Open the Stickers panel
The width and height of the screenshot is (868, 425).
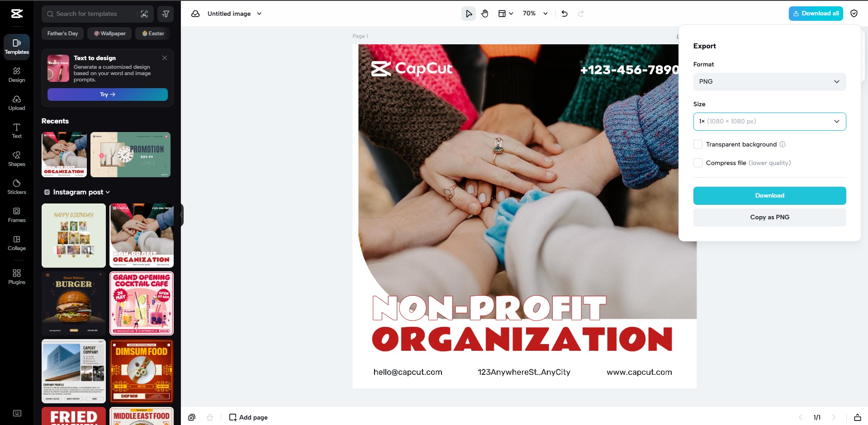[x=17, y=187]
